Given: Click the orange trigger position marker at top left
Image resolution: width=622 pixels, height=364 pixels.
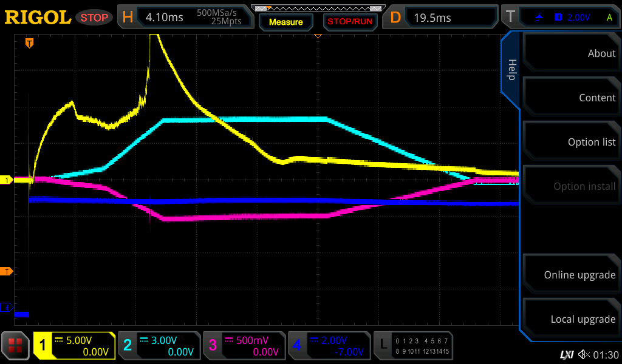Looking at the screenshot, I should 29,43.
